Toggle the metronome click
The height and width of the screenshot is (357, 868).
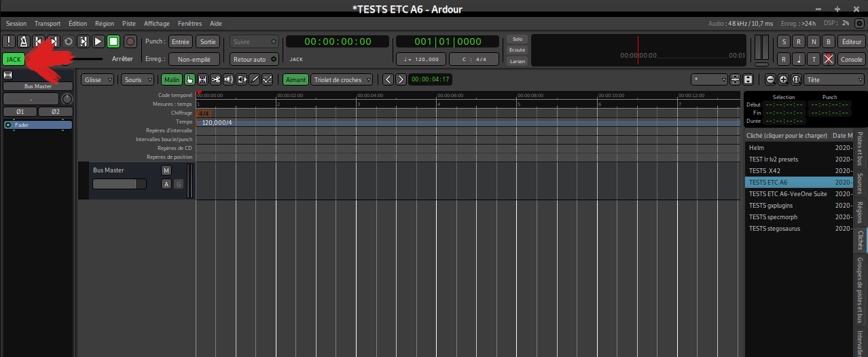[22, 41]
